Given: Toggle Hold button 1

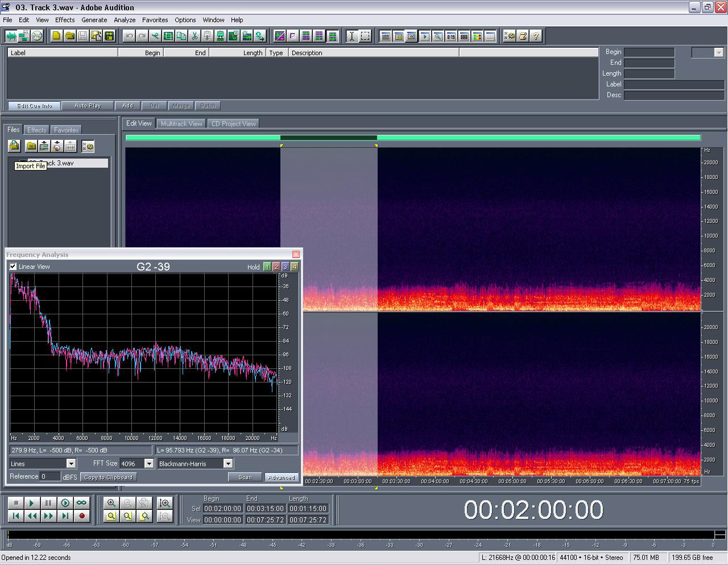Looking at the screenshot, I should coord(267,267).
